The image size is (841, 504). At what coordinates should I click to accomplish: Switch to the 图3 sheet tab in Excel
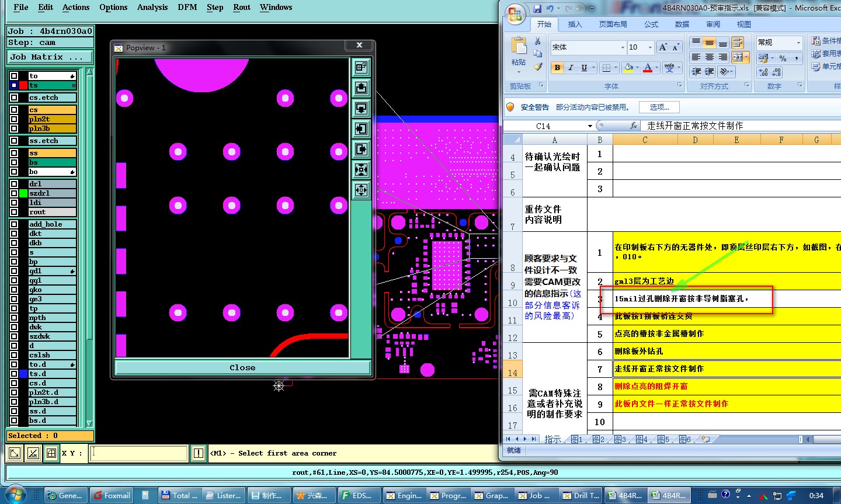coord(620,439)
